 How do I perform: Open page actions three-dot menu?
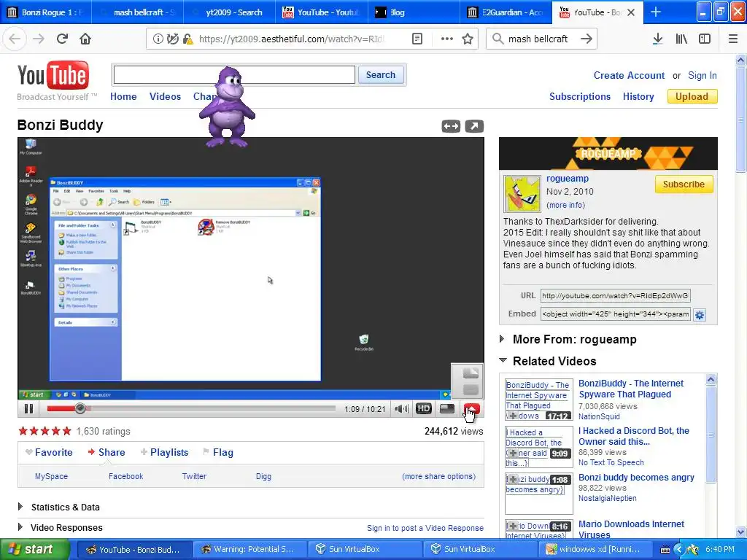447,39
